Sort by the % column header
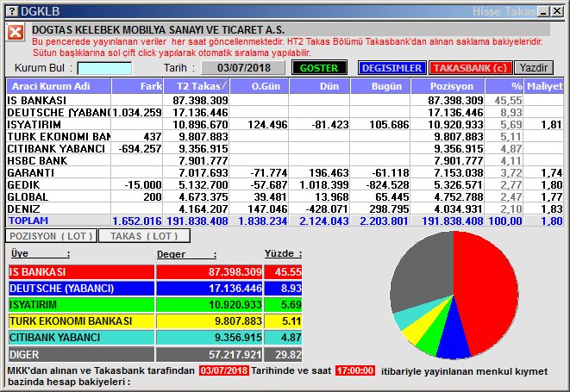This screenshot has width=570, height=392. 504,86
